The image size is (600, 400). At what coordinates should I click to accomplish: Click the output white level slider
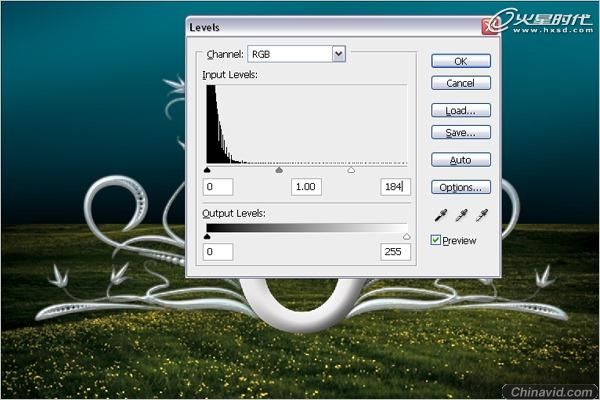coord(407,237)
